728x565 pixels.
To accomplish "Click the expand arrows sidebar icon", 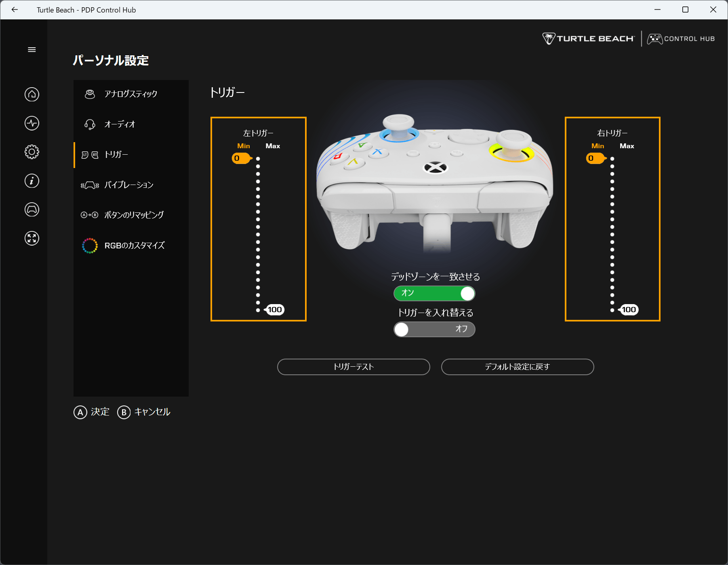I will (x=32, y=238).
